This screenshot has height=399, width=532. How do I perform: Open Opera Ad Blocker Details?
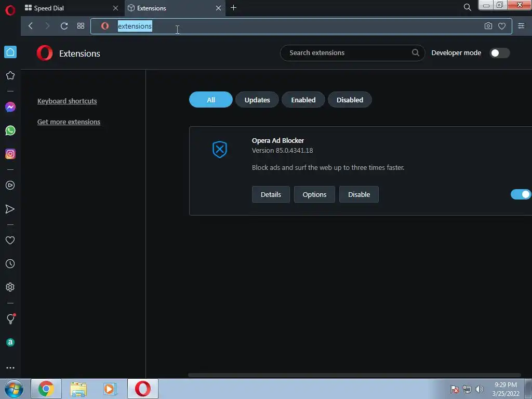click(271, 194)
